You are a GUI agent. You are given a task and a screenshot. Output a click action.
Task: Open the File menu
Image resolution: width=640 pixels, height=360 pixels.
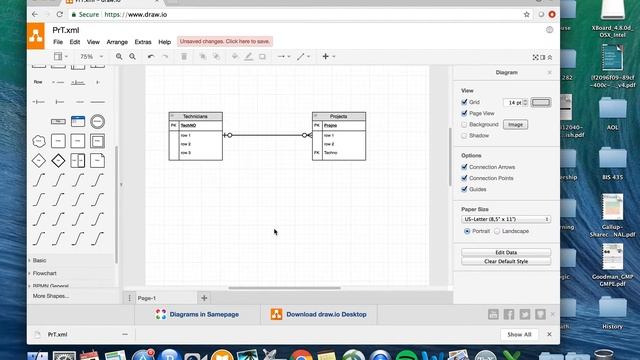[58, 42]
